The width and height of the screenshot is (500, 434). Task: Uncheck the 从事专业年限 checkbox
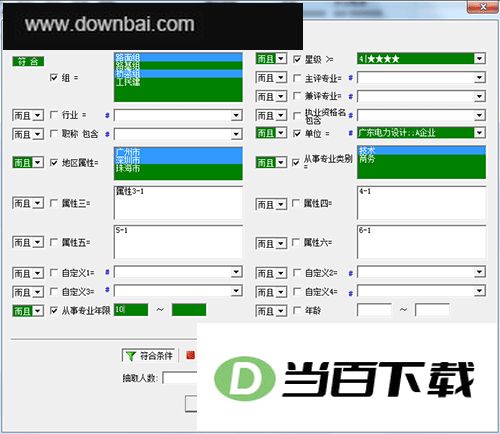coord(54,311)
